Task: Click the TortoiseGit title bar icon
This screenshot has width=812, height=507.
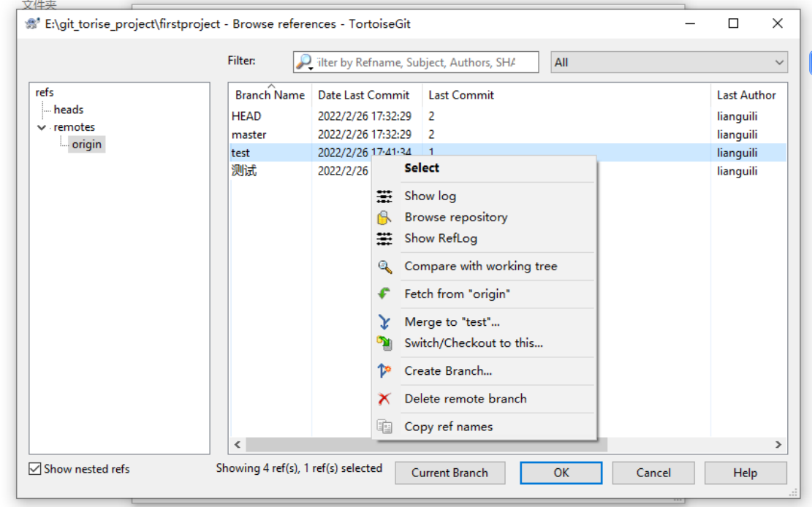Action: [x=32, y=24]
